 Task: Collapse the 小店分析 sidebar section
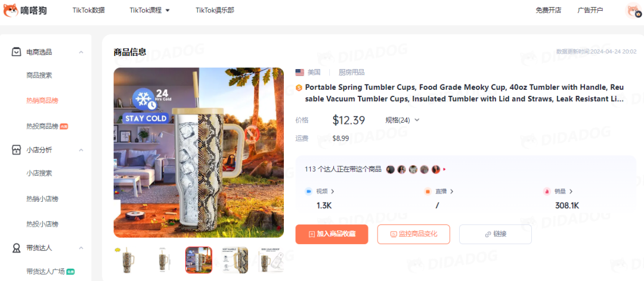tap(81, 150)
